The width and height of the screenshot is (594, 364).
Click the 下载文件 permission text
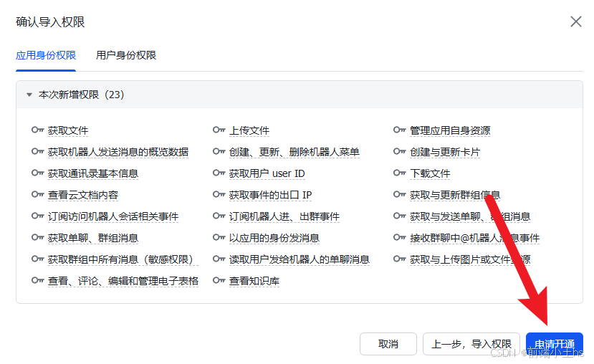(x=430, y=174)
